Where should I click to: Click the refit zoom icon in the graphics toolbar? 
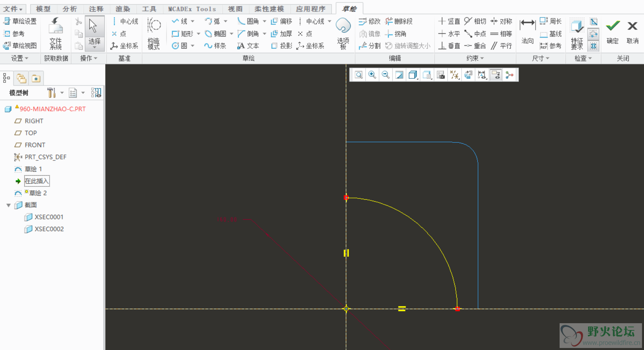pos(359,75)
